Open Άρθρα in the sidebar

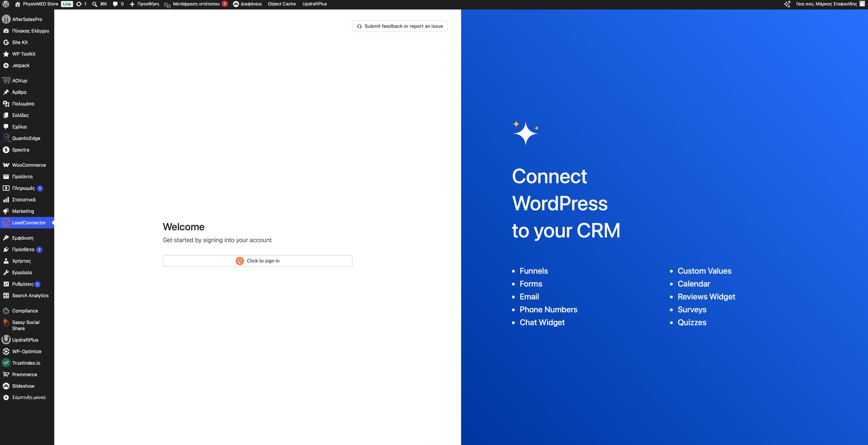(27, 92)
